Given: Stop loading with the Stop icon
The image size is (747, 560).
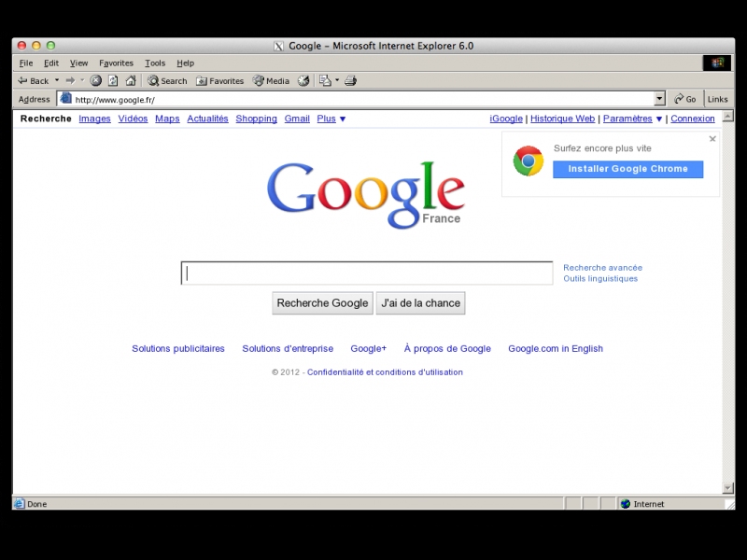Looking at the screenshot, I should pos(96,81).
